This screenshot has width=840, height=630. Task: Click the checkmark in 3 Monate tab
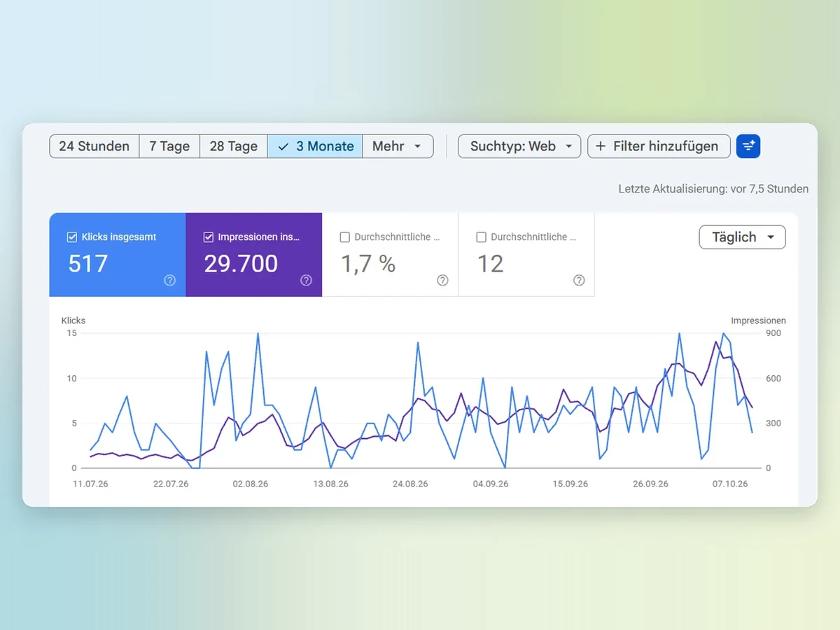(283, 146)
